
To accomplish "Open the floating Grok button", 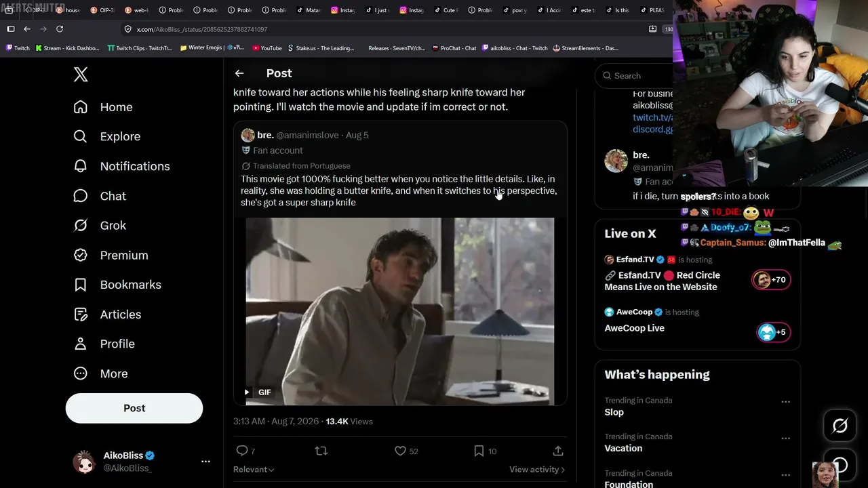I will click(x=840, y=426).
